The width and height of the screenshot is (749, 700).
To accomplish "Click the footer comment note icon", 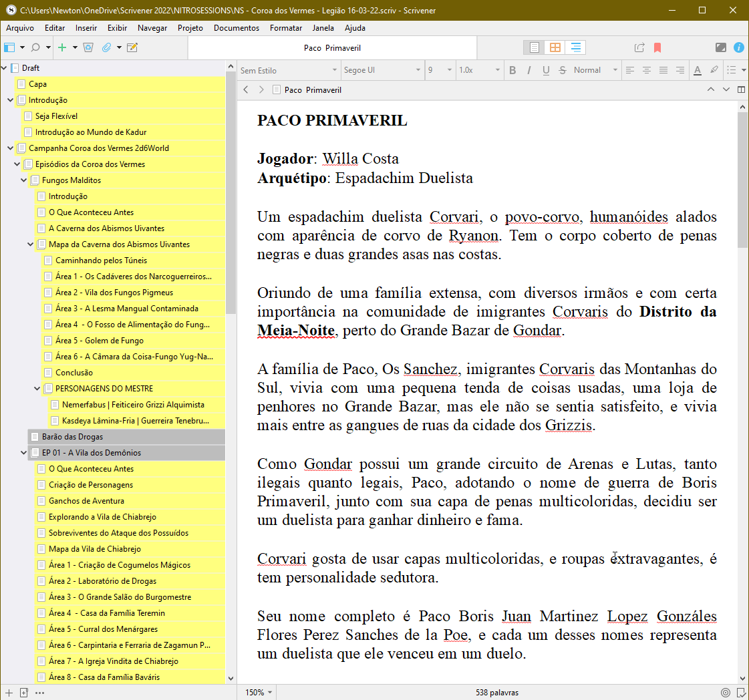I will pyautogui.click(x=741, y=693).
